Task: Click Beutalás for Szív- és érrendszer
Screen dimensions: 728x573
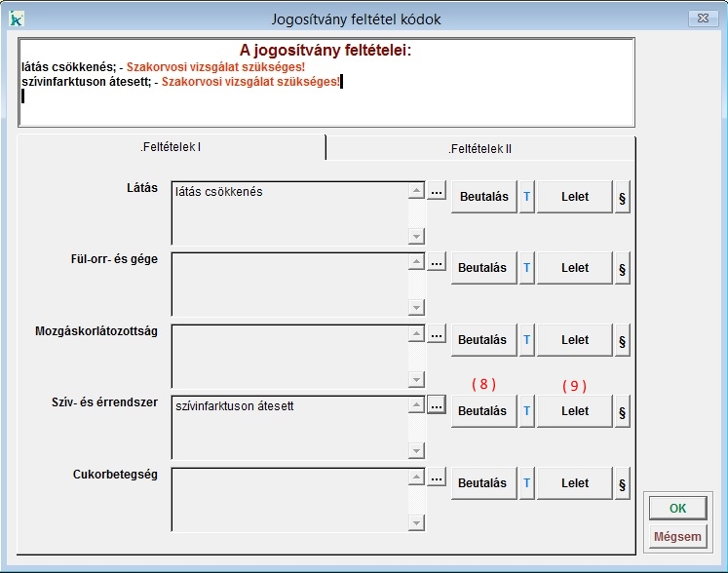Action: [x=482, y=411]
